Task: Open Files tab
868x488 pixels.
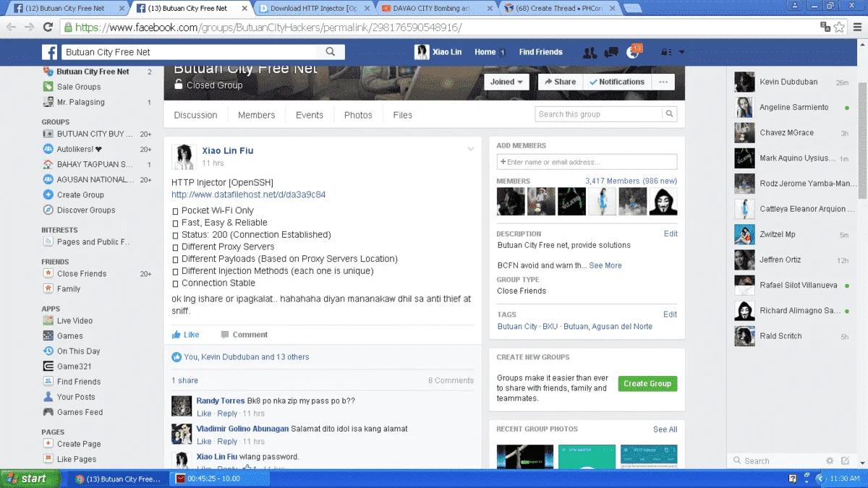Action: [403, 115]
